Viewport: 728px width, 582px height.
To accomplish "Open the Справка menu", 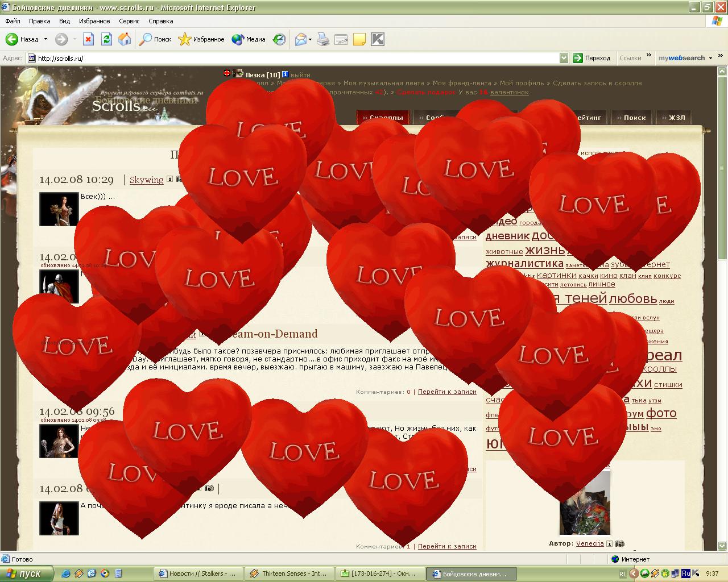I will click(160, 21).
